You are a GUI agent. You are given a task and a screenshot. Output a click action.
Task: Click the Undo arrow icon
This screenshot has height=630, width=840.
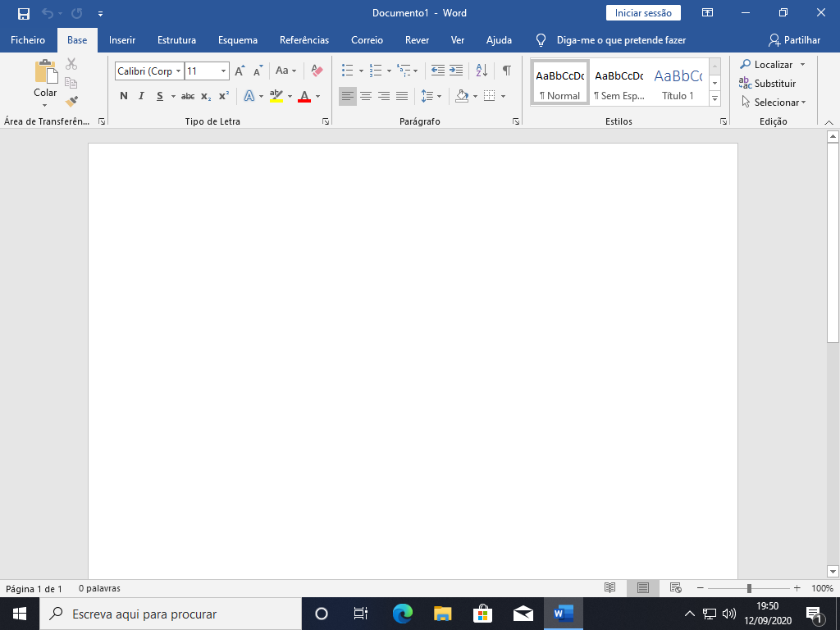(x=48, y=13)
